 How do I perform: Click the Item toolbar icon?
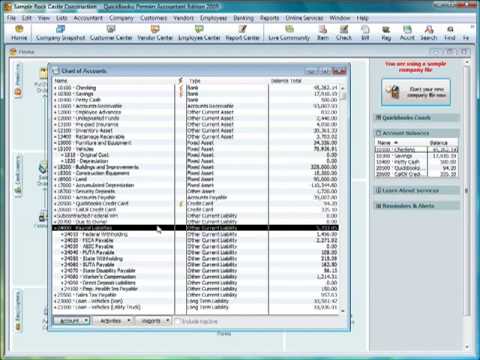coord(323,33)
